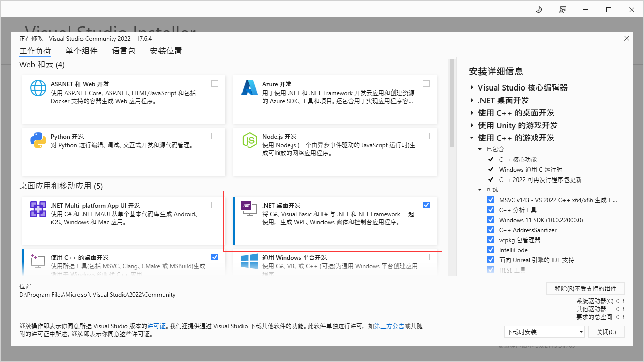
Task: Select C++ 2022 可再发行程序包更新 item
Action: (x=540, y=179)
